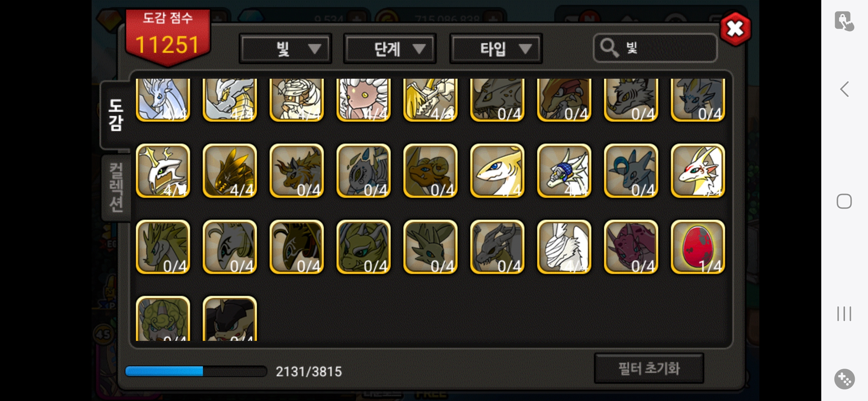Close the dragon encyclopedia window
Screen dimensions: 868x401
[735, 29]
